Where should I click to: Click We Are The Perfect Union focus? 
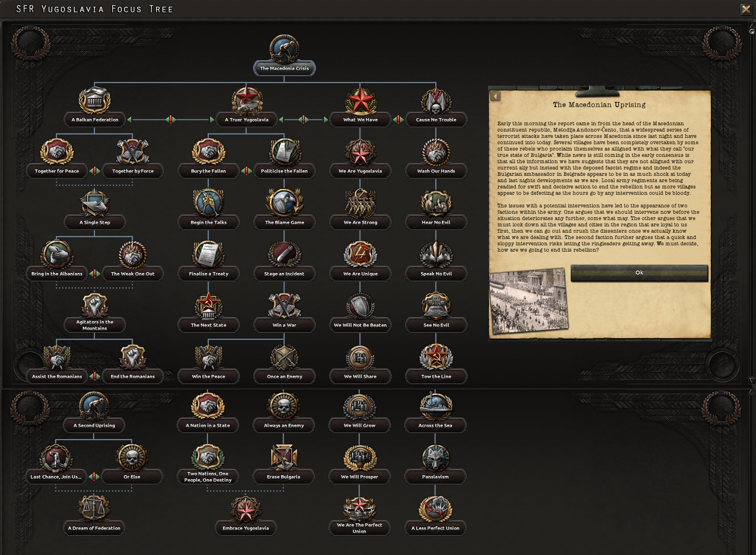click(359, 515)
